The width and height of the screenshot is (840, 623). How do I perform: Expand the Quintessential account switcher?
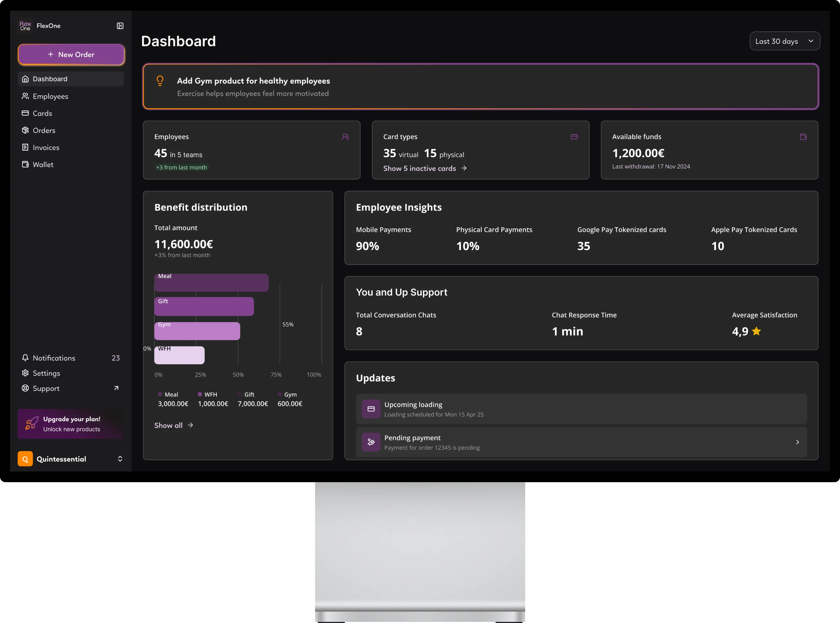(x=120, y=458)
